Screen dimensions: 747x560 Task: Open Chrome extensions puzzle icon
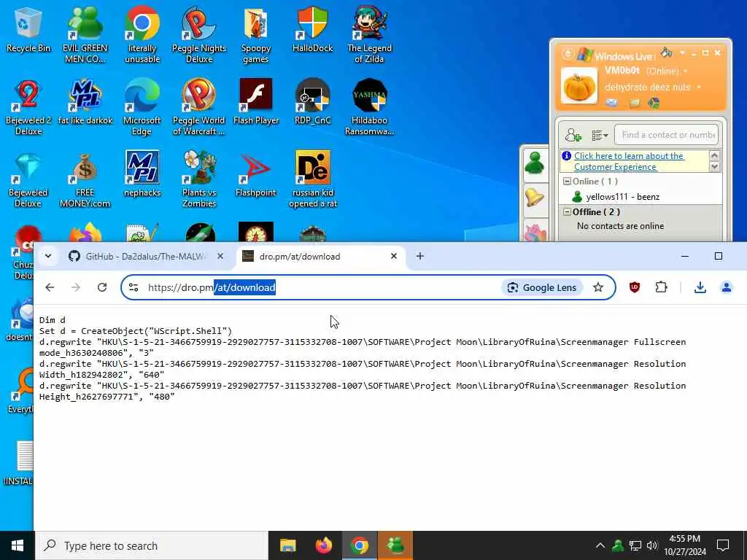661,287
